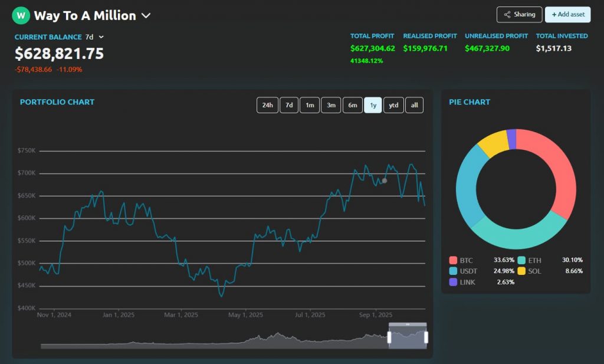
Task: Toggle LINK purple legend swatch
Action: point(453,282)
